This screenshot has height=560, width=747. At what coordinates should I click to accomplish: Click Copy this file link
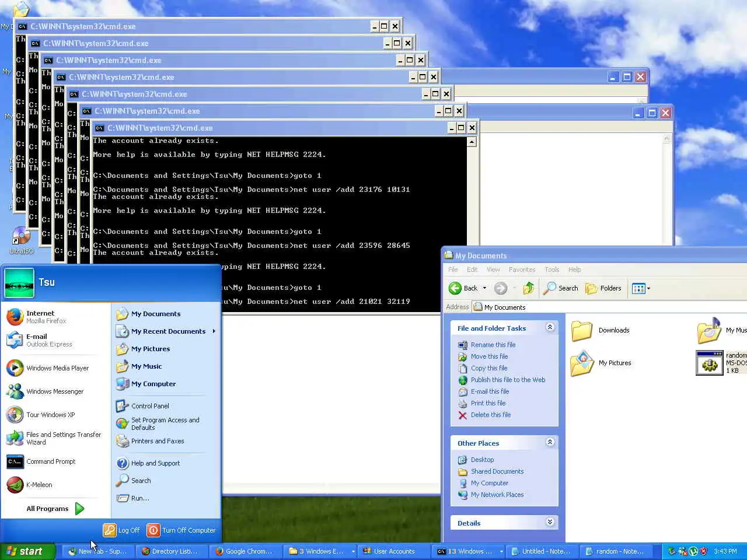pyautogui.click(x=489, y=368)
